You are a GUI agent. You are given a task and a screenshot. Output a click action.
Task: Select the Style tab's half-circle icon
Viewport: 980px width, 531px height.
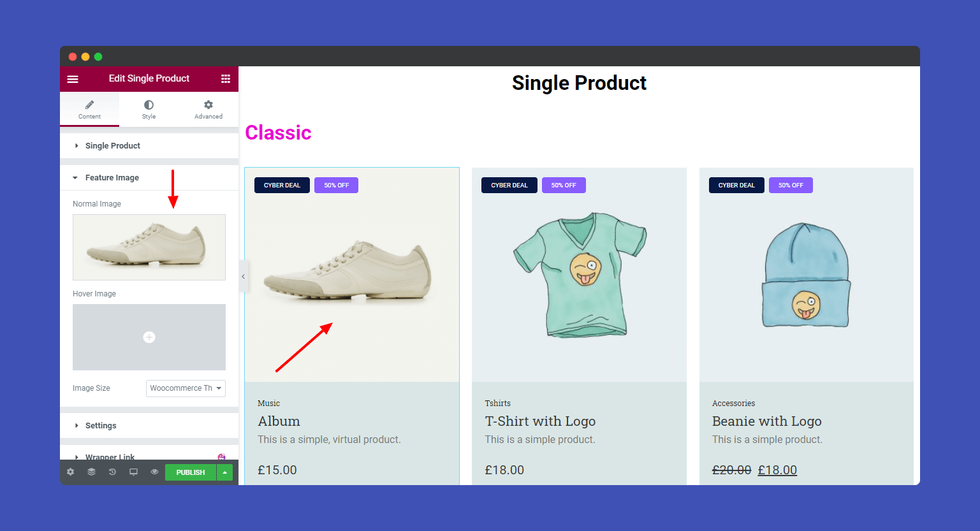149,104
